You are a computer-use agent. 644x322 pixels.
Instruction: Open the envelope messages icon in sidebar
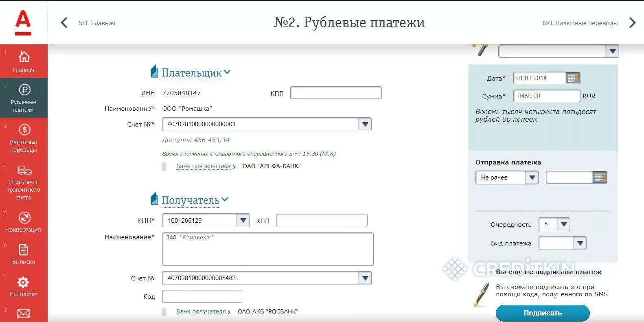[23, 313]
